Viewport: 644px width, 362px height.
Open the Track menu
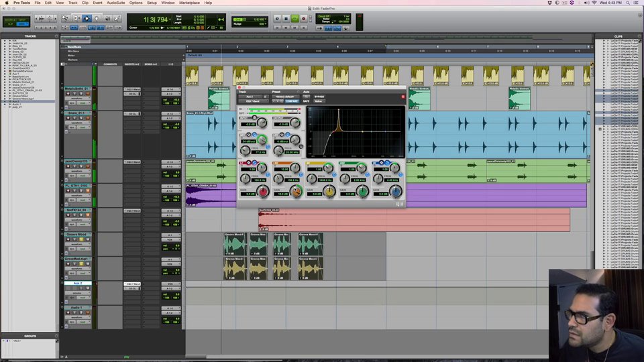72,3
